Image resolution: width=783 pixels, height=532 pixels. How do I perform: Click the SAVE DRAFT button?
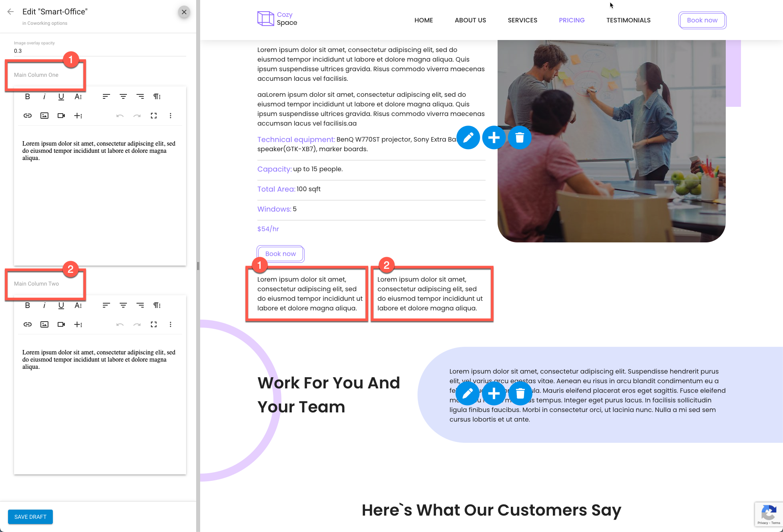[30, 517]
